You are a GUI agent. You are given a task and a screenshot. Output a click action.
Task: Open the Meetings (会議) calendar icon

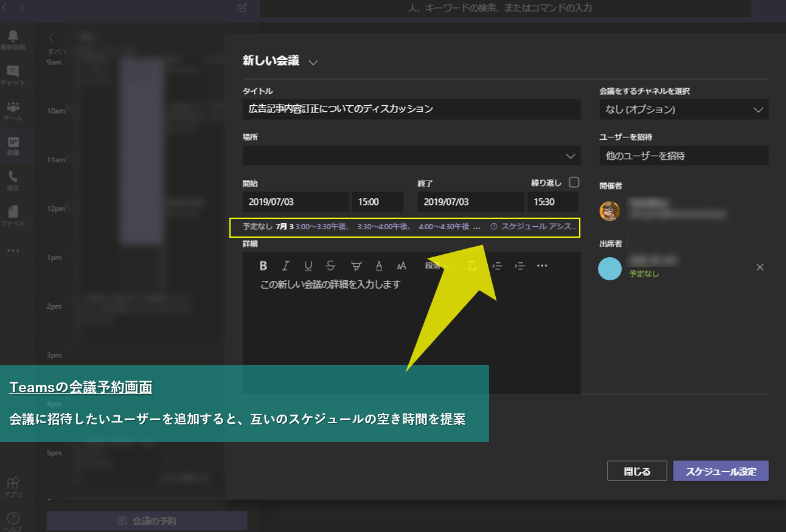tap(13, 146)
